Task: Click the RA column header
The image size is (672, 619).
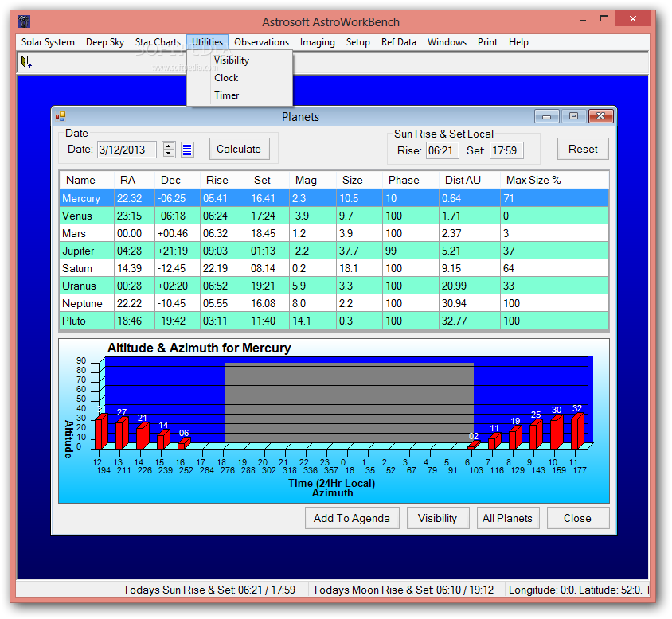Action: (135, 181)
